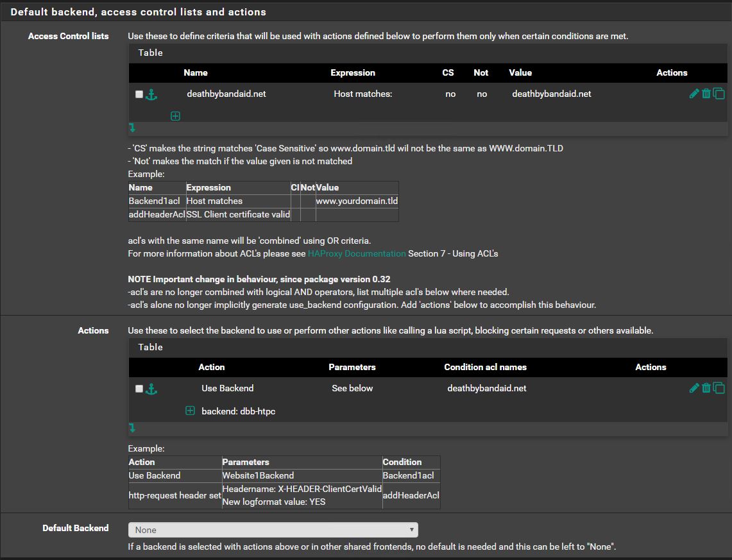Click anchor icon in Use Backend row
The width and height of the screenshot is (732, 560).
[x=151, y=389]
